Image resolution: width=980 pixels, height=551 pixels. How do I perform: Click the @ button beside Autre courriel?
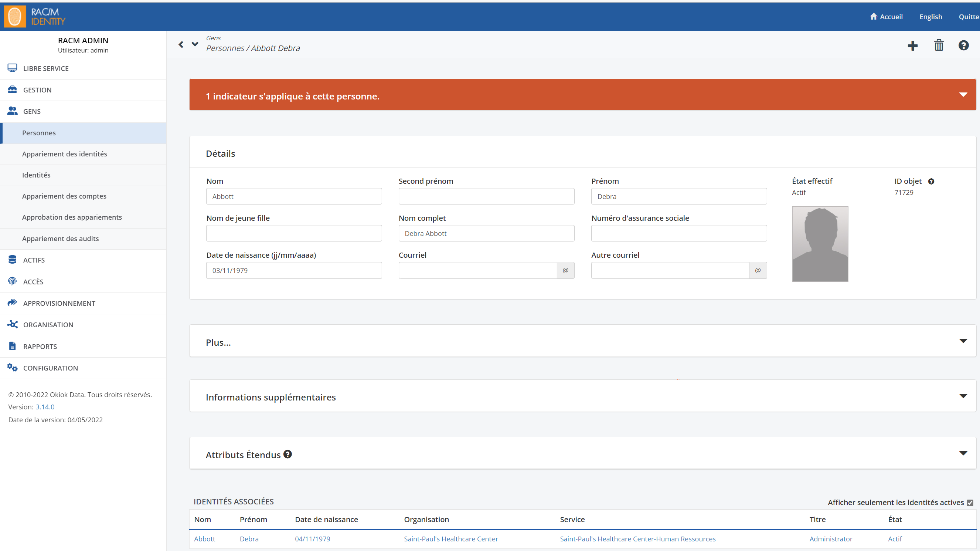click(758, 270)
